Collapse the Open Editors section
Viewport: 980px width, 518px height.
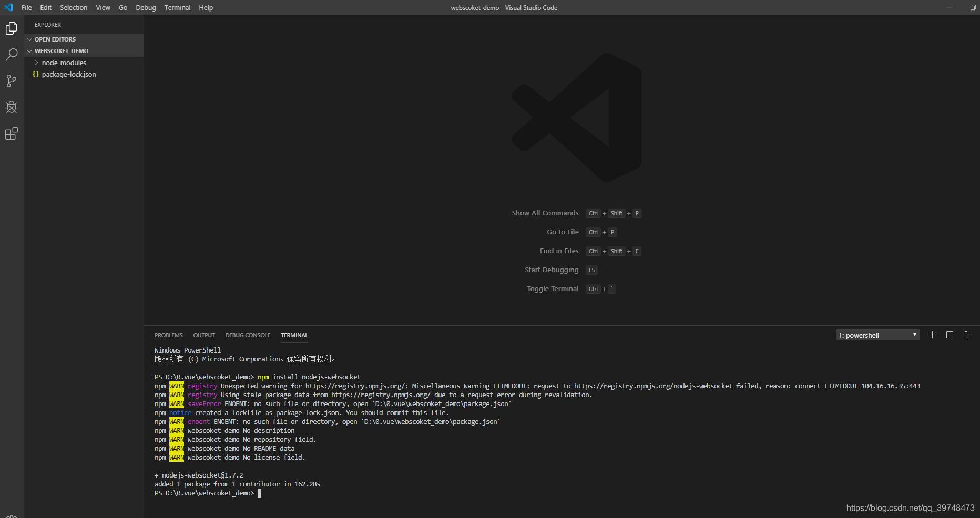click(x=84, y=39)
